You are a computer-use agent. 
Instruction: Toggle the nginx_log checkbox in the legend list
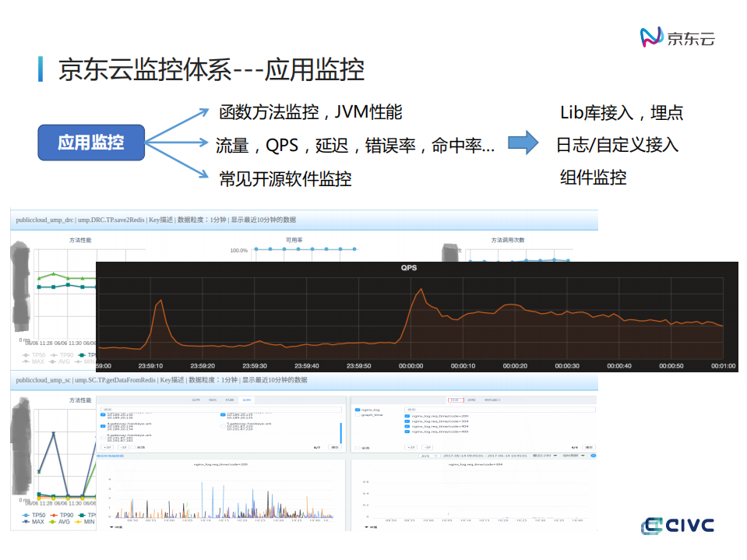click(358, 410)
